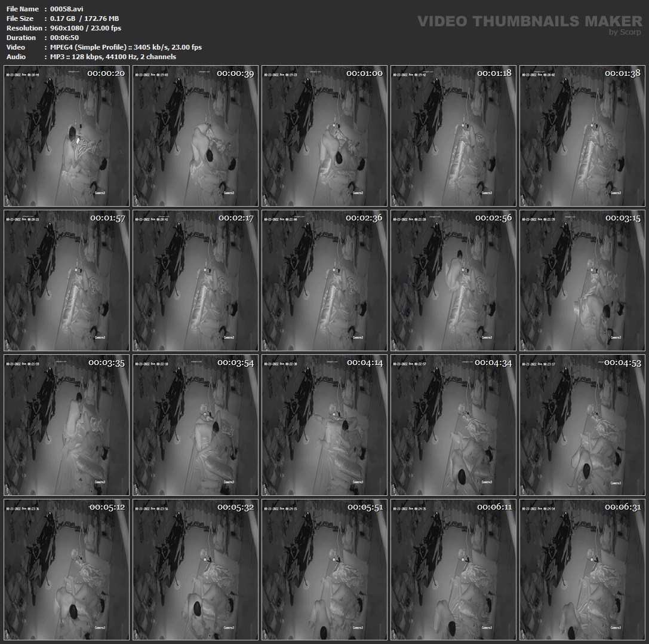Viewport: 649px width, 644px height.
Task: Open the last thumbnail at 00:06:31
Action: click(582, 569)
